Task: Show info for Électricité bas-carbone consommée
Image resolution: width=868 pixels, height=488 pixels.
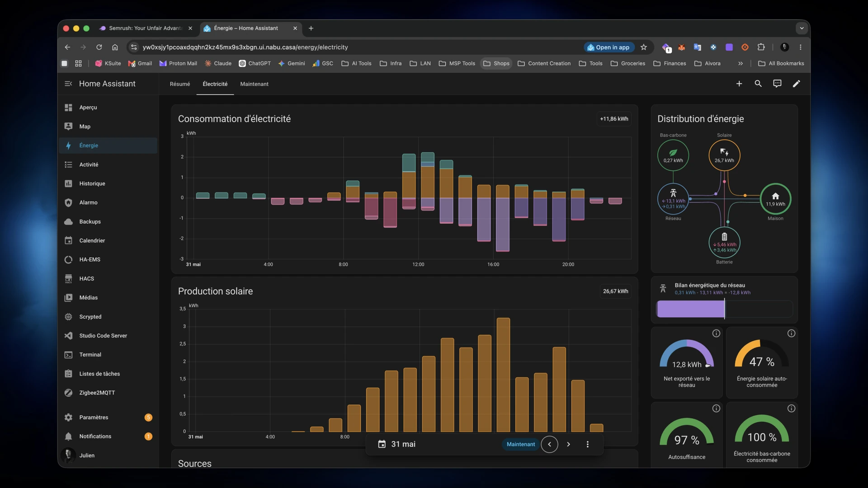Action: 791,408
